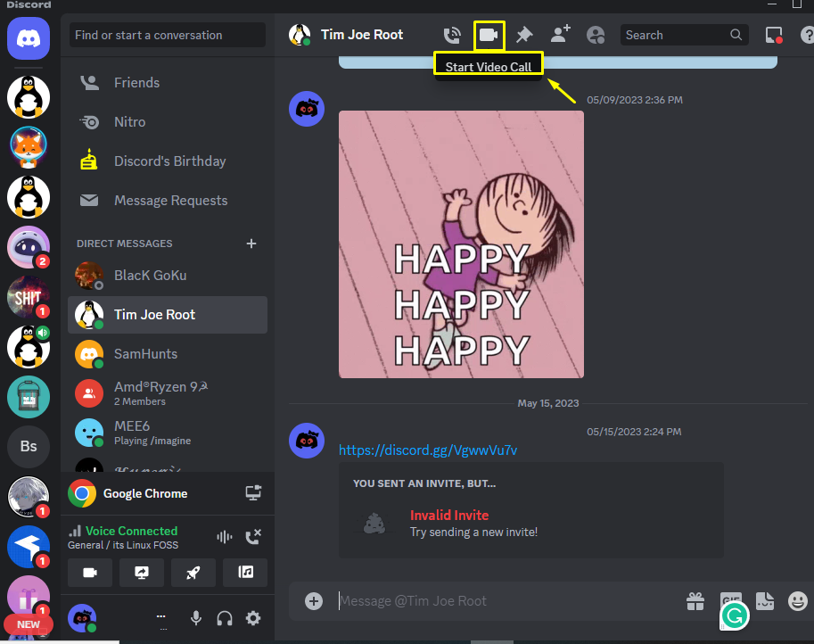This screenshot has width=814, height=644.
Task: Focus the Search field in header
Action: pyautogui.click(x=684, y=35)
